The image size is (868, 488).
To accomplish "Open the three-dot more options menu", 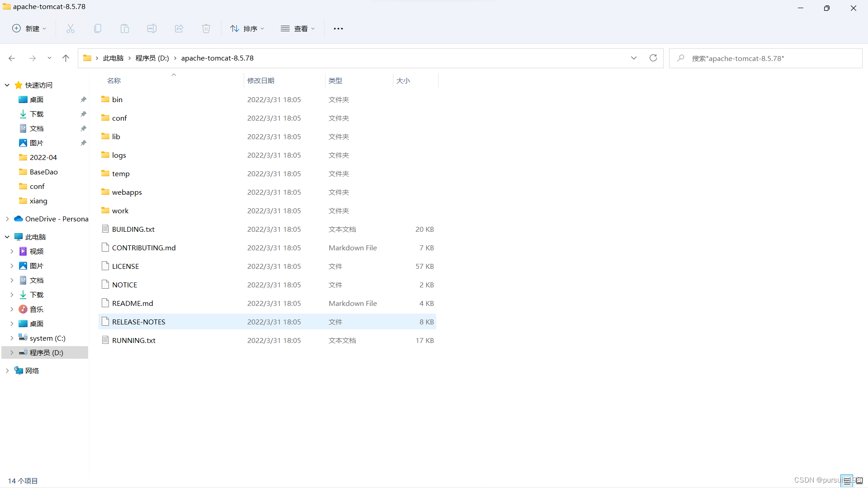I will 338,28.
